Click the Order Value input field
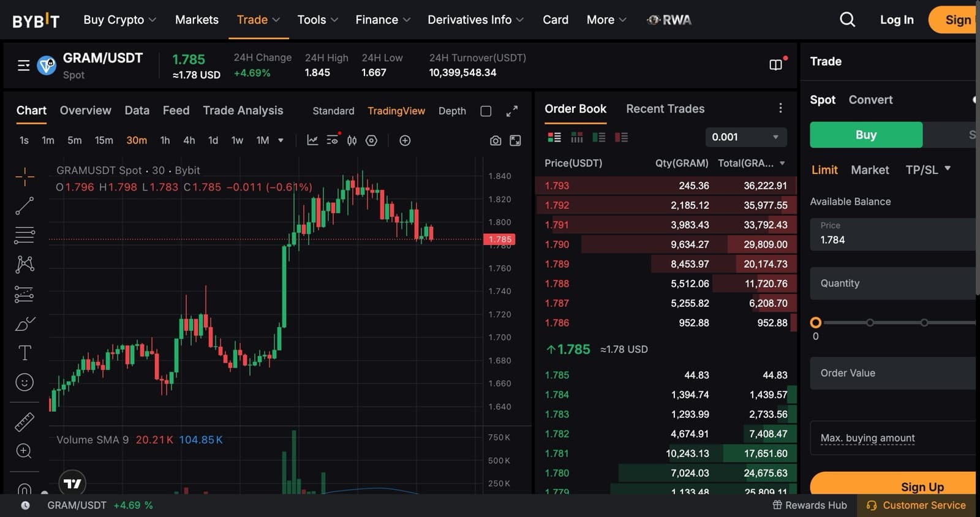 tap(893, 373)
